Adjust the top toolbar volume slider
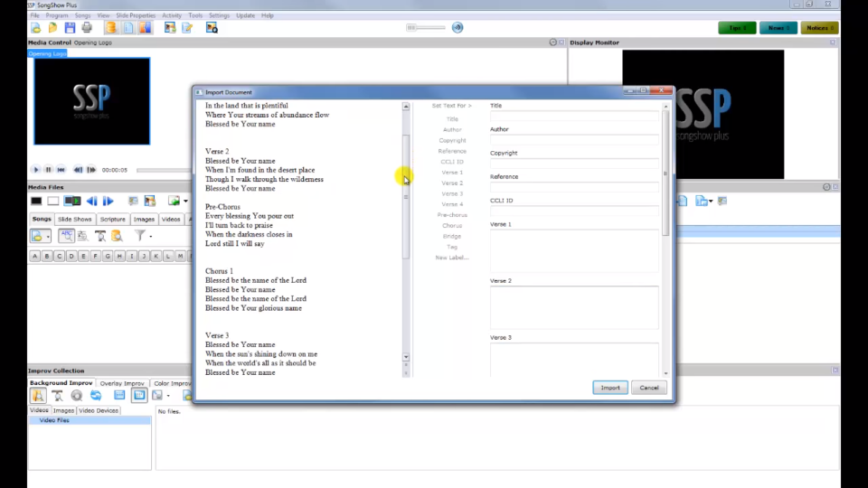 (426, 28)
